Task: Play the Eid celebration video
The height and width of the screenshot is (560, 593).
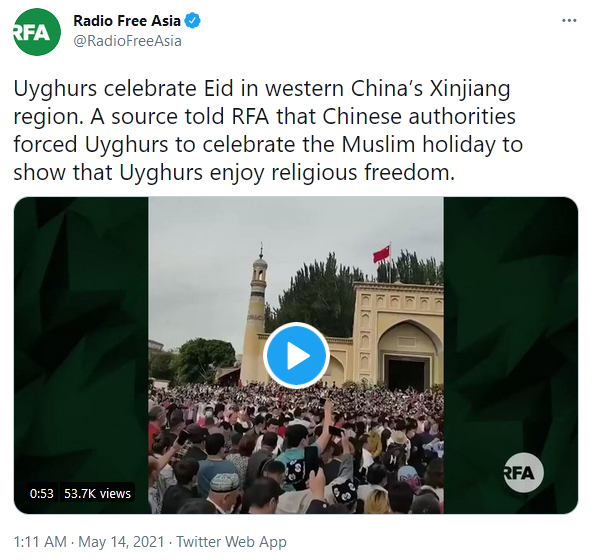Action: [296, 355]
